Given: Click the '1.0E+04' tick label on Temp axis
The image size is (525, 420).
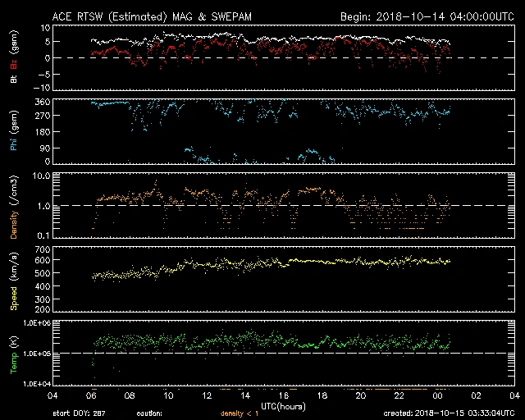Looking at the screenshot, I should pos(37,384).
